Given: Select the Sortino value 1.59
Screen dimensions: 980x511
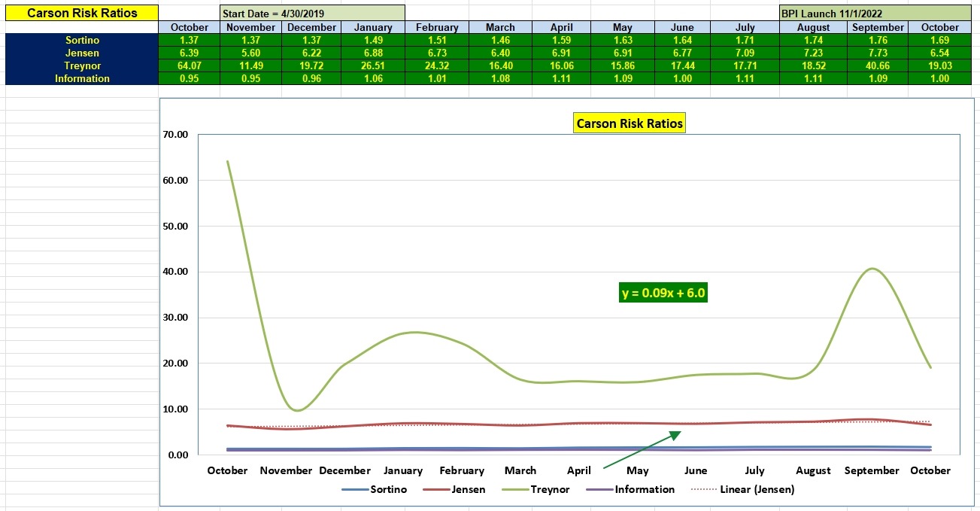Looking at the screenshot, I should [x=561, y=40].
